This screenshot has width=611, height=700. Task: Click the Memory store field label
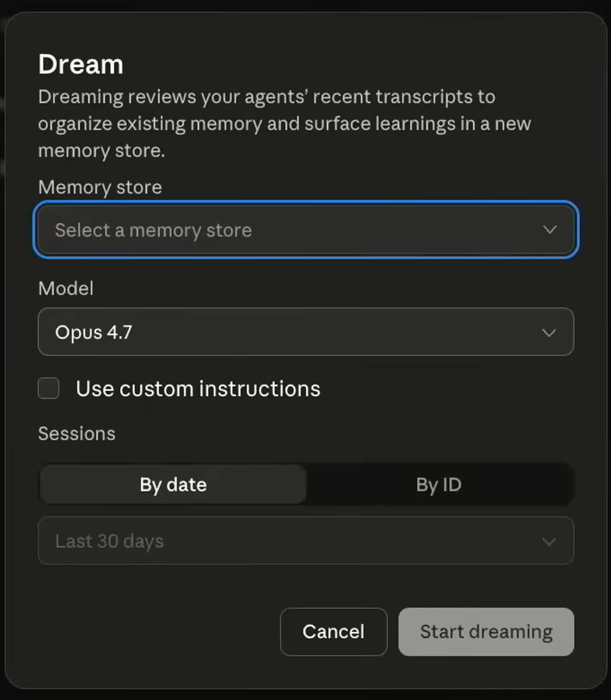[x=100, y=187]
